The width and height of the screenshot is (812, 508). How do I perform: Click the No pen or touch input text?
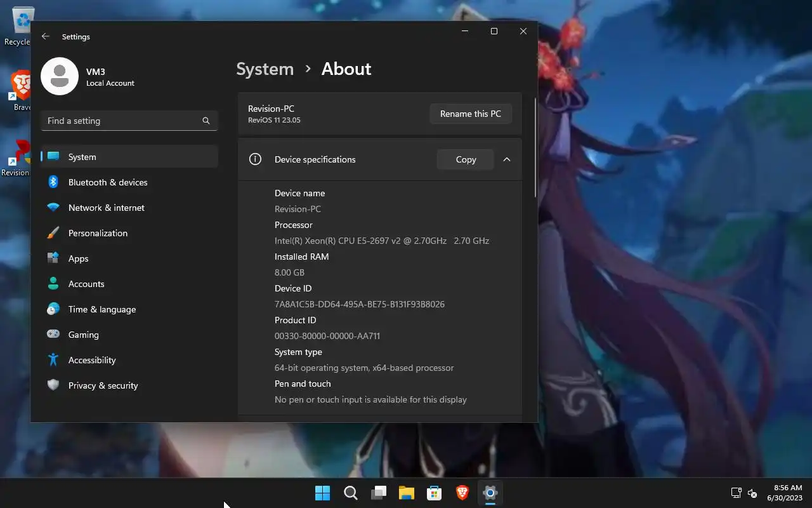pos(370,399)
